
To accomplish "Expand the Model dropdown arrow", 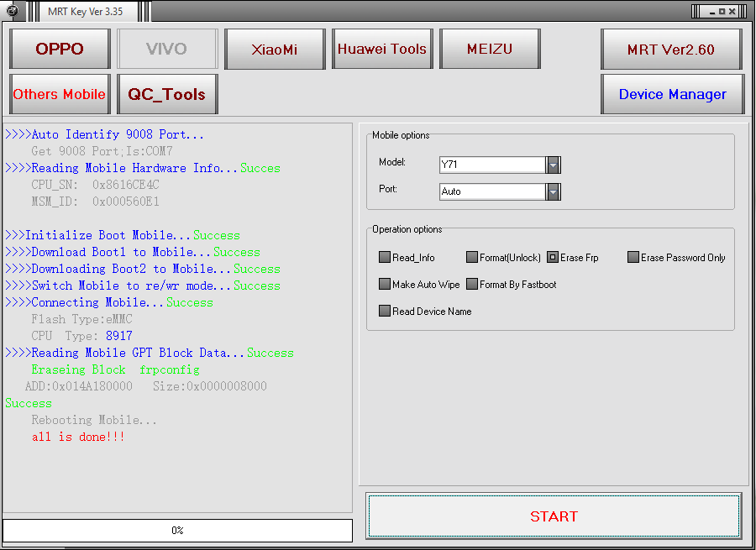I will (553, 165).
